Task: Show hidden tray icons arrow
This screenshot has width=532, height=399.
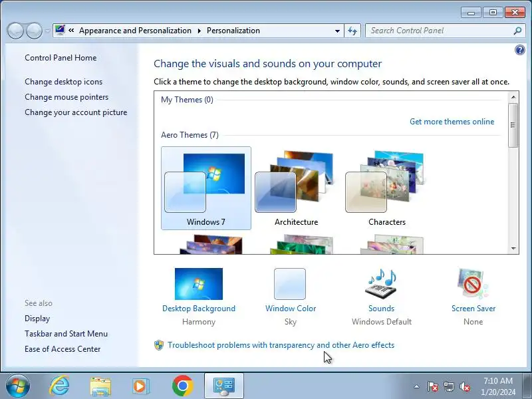Action: click(417, 386)
